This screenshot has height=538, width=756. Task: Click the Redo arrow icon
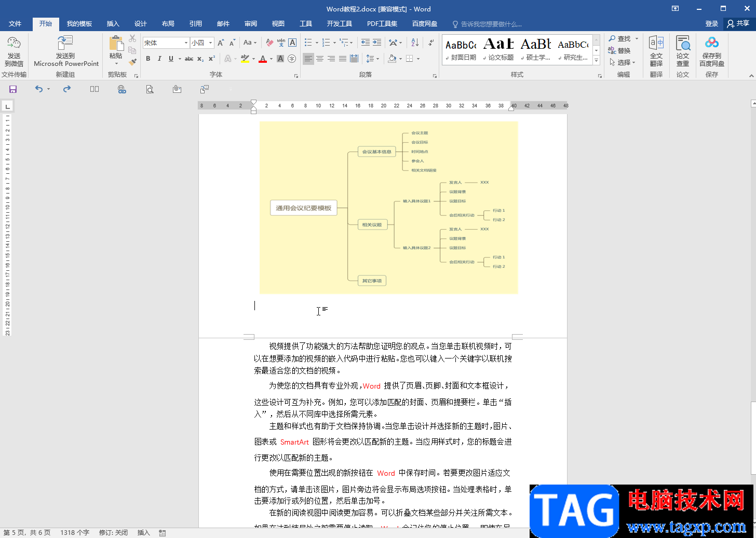coord(67,89)
